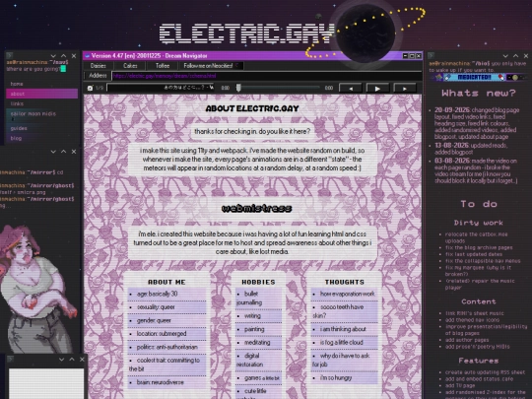532x399 pixels.
Task: Click the scrolling track title display
Action: click(161, 88)
